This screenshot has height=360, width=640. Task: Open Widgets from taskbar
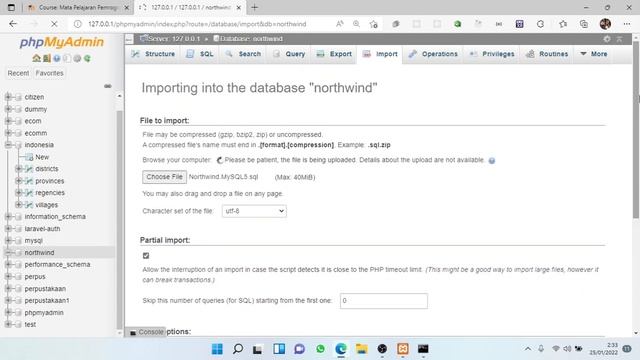coord(279,349)
